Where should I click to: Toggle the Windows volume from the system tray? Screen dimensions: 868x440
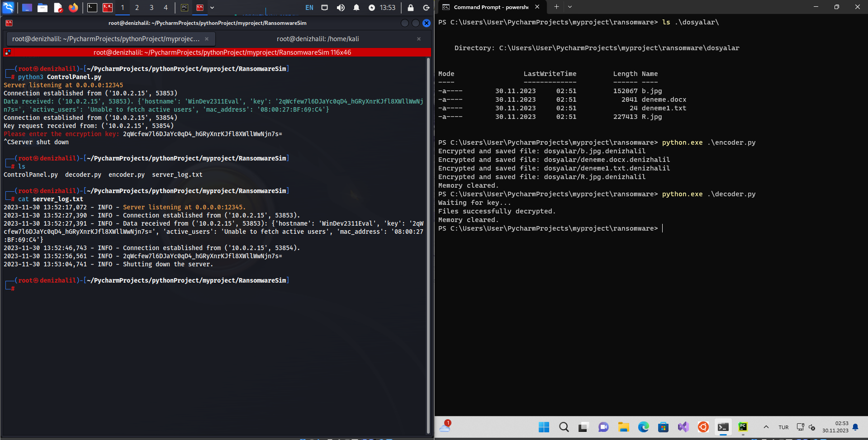[812, 427]
